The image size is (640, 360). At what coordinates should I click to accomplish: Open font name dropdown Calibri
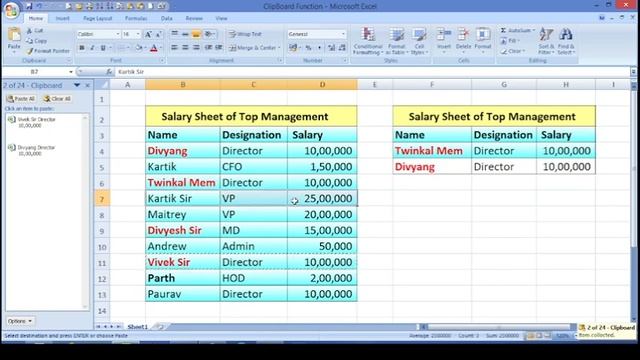118,34
